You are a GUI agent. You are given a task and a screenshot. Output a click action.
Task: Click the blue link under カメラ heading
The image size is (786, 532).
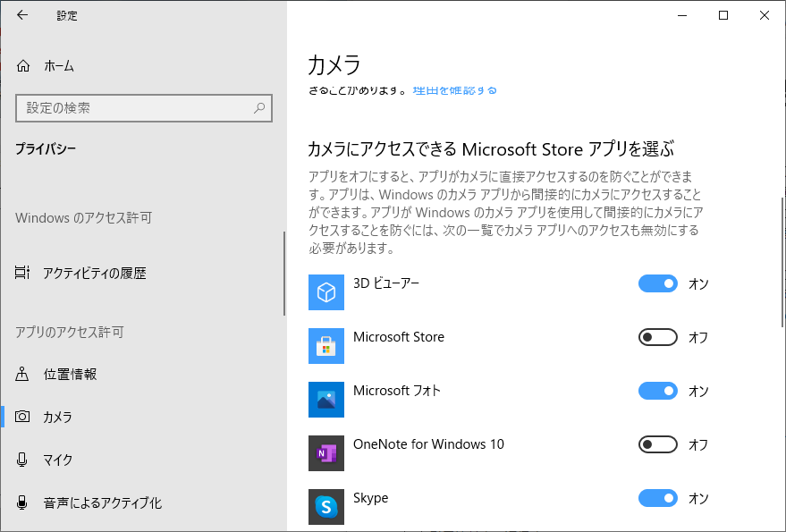click(x=454, y=91)
